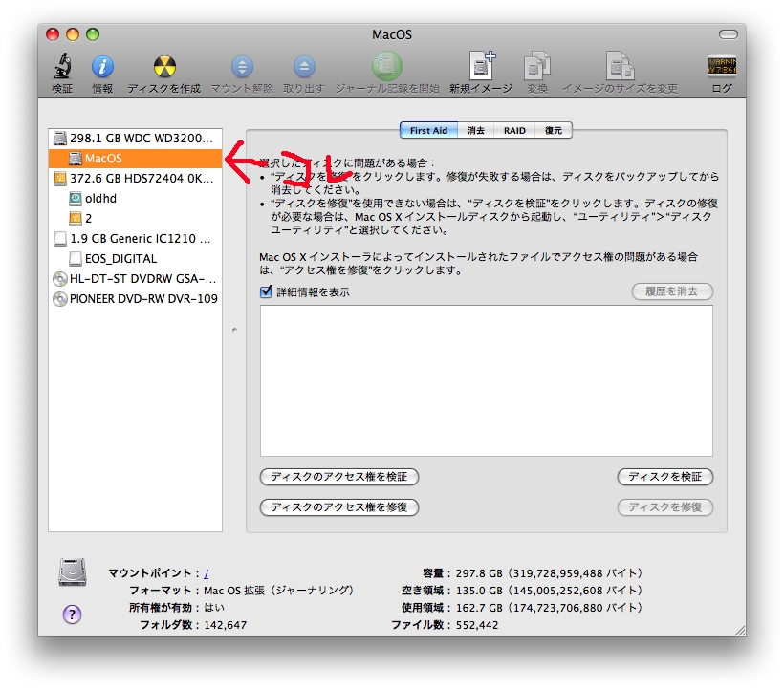Click the sidebar splitter handle dot
The height and width of the screenshot is (689, 784).
pyautogui.click(x=234, y=330)
